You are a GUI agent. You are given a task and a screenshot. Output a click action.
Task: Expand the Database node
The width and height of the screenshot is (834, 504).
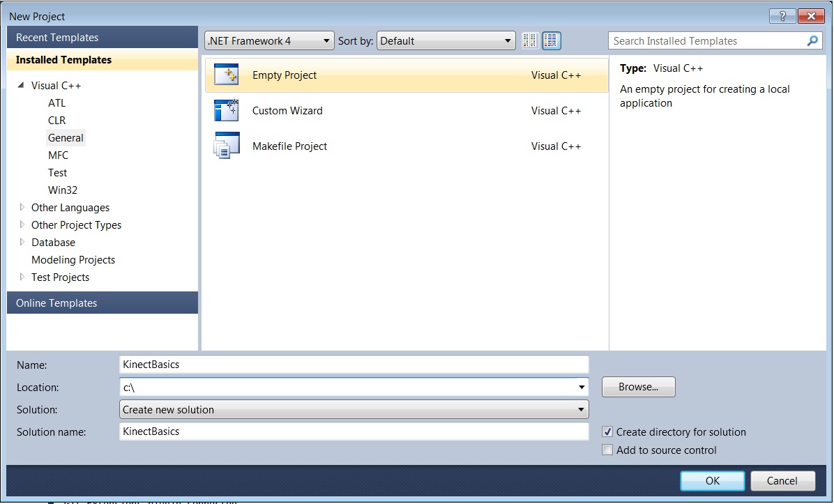[22, 242]
